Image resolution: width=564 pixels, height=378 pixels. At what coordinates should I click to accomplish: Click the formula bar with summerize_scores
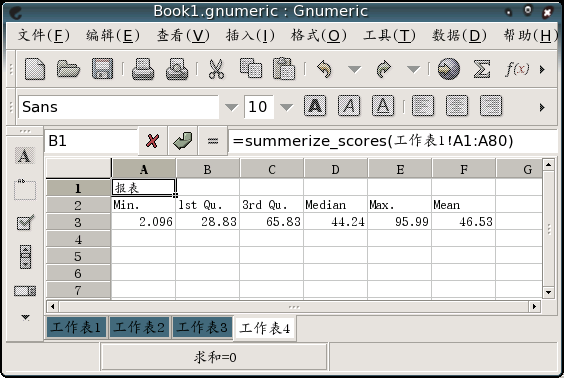pyautogui.click(x=393, y=141)
